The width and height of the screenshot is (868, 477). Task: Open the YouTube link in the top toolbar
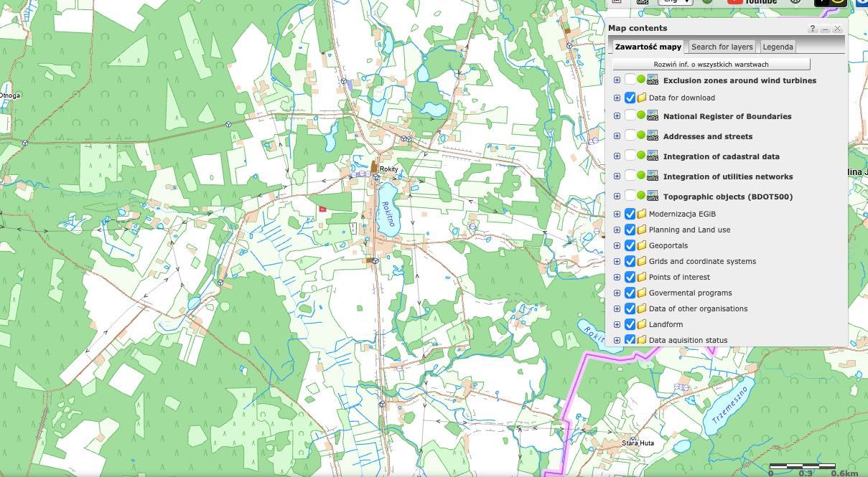[x=752, y=2]
